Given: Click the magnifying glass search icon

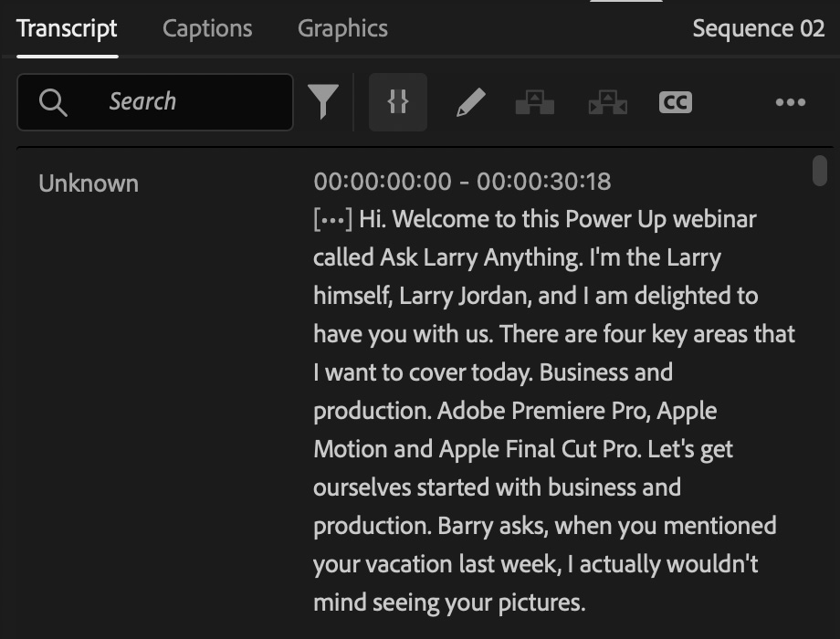Looking at the screenshot, I should tap(53, 102).
